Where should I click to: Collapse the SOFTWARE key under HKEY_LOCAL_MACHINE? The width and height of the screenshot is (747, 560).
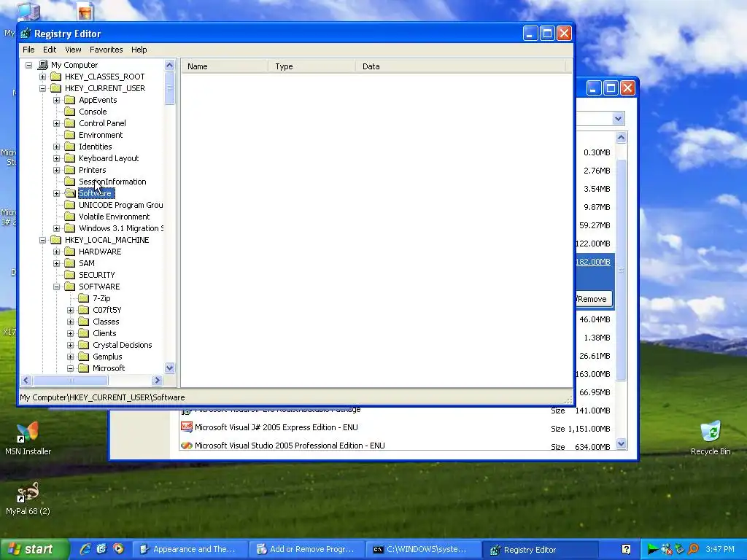click(x=56, y=287)
